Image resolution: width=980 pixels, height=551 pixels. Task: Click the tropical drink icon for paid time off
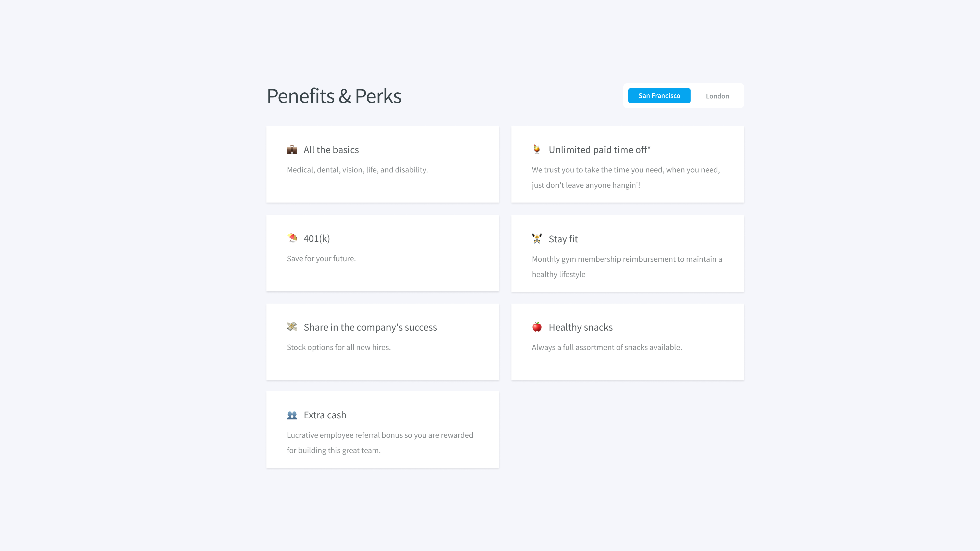[x=537, y=149]
